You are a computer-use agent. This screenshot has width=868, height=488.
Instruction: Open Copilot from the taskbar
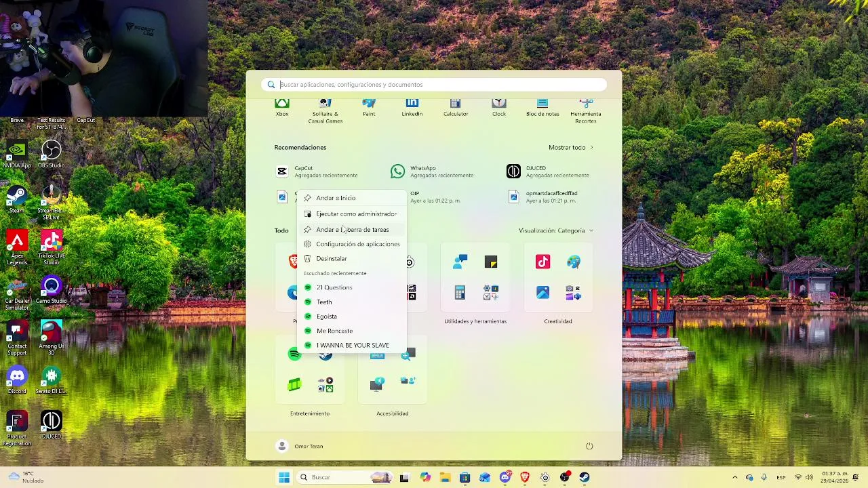pyautogui.click(x=425, y=477)
